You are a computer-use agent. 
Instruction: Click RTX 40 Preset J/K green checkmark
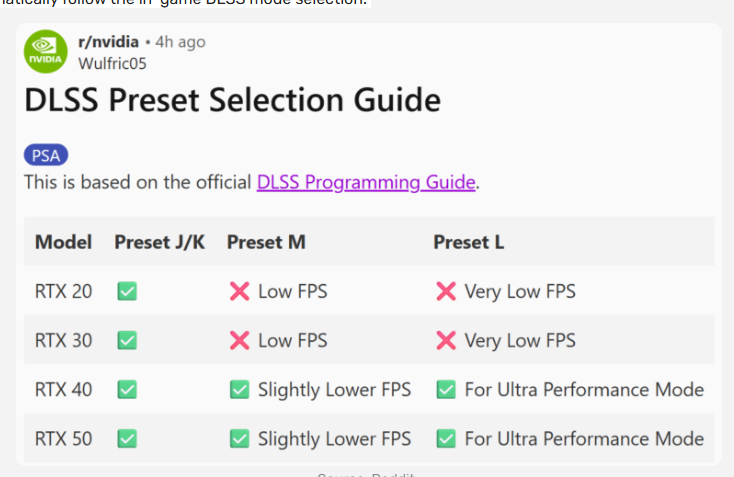tap(127, 389)
